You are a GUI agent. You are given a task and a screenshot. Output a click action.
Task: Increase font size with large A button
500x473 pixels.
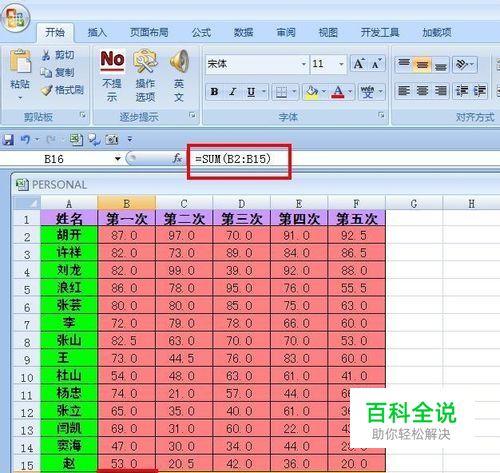(359, 63)
